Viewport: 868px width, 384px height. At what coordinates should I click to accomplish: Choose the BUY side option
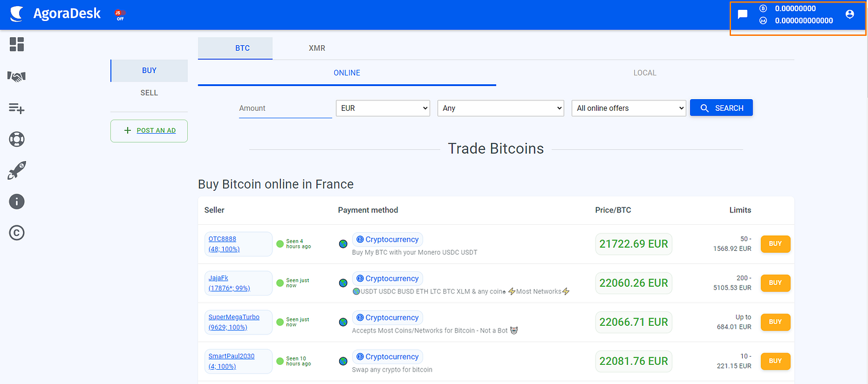click(149, 71)
